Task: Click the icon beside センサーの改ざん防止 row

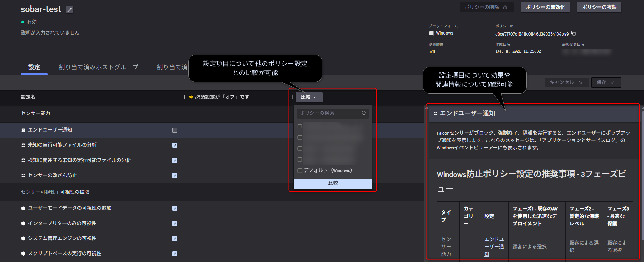Action: pos(23,175)
